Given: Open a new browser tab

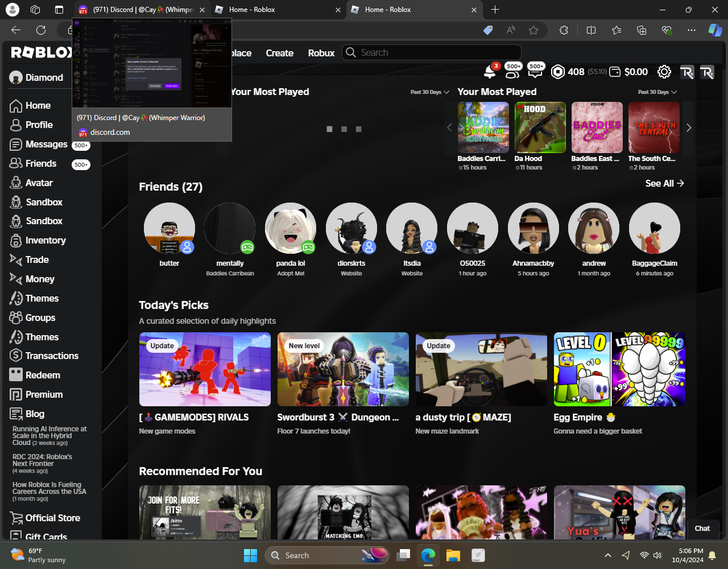Looking at the screenshot, I should tap(495, 10).
